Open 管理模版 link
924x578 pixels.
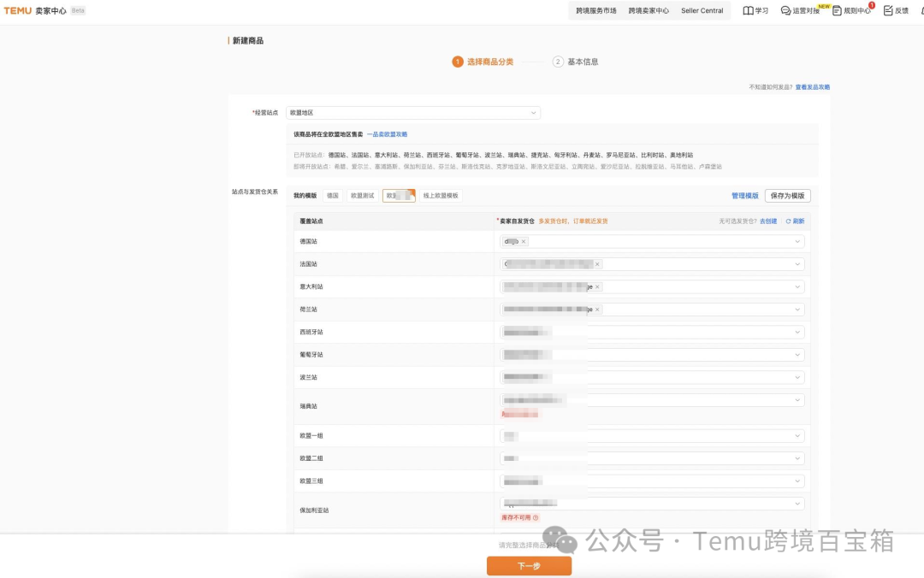point(745,196)
